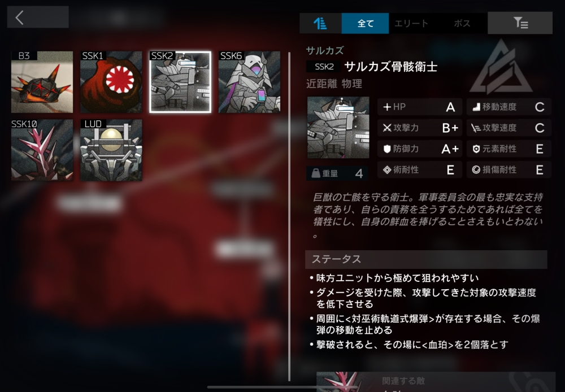The width and height of the screenshot is (565, 392).
Task: Open the ステータス section header
Action: [426, 259]
